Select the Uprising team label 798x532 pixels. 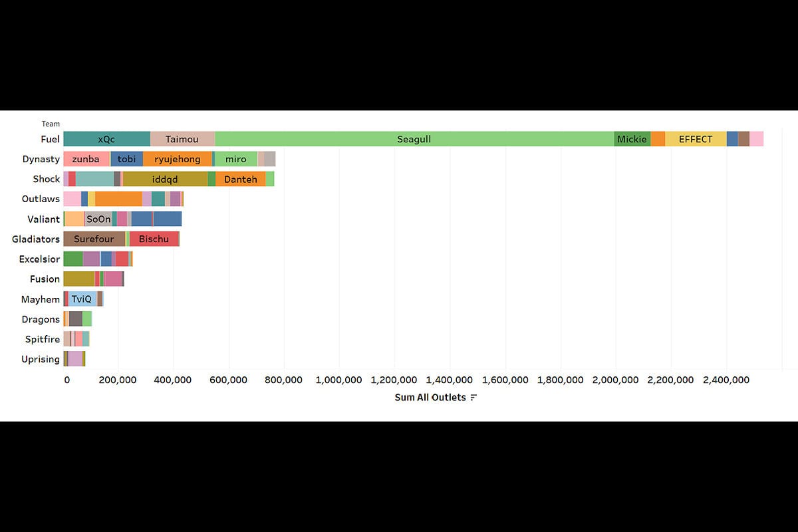pyautogui.click(x=41, y=359)
